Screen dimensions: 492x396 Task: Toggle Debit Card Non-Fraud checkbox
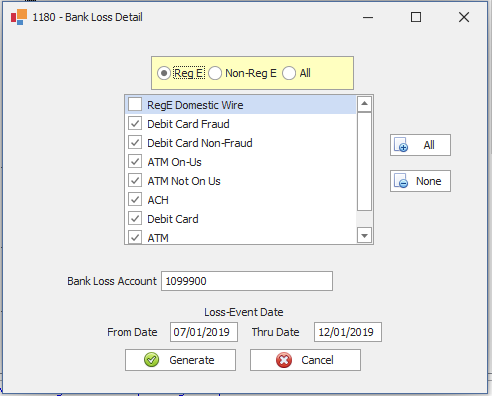coord(135,143)
